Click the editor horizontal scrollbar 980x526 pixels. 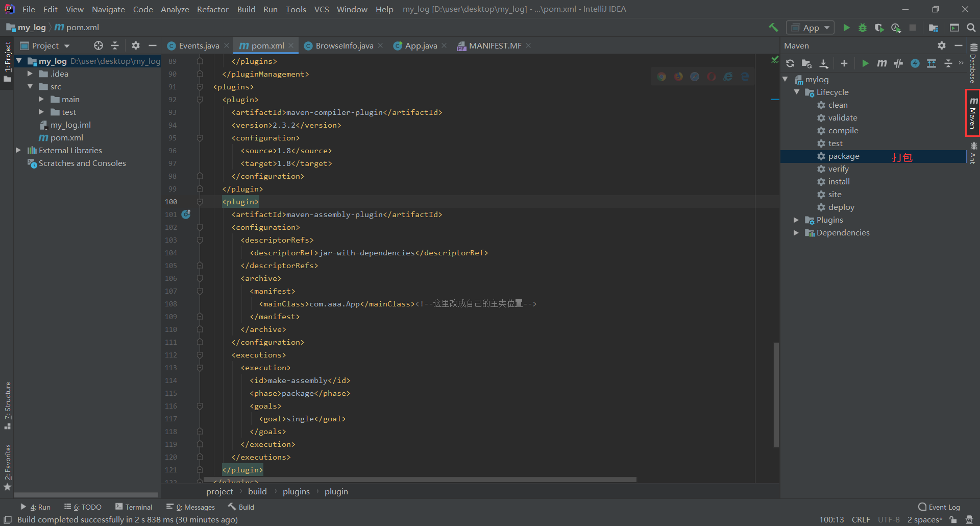(420, 480)
